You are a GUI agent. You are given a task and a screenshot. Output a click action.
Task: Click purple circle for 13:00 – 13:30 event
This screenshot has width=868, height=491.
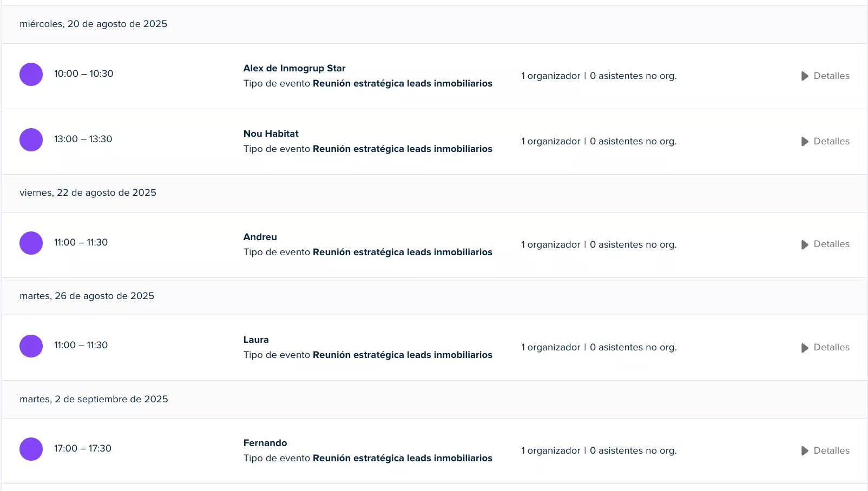pos(31,140)
